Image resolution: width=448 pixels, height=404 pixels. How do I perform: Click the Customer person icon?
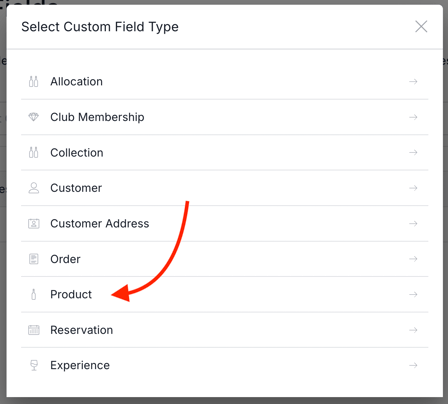pos(33,188)
